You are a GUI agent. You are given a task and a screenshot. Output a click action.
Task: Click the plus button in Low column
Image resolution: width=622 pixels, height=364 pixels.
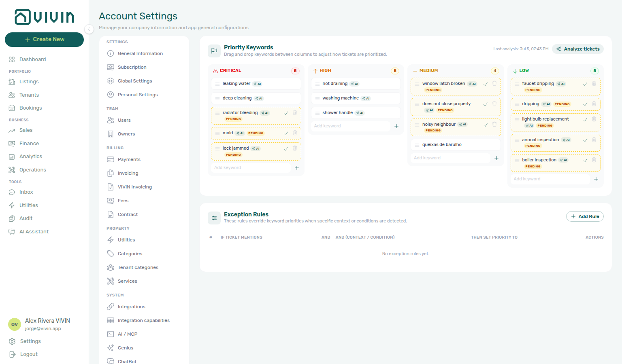point(596,179)
